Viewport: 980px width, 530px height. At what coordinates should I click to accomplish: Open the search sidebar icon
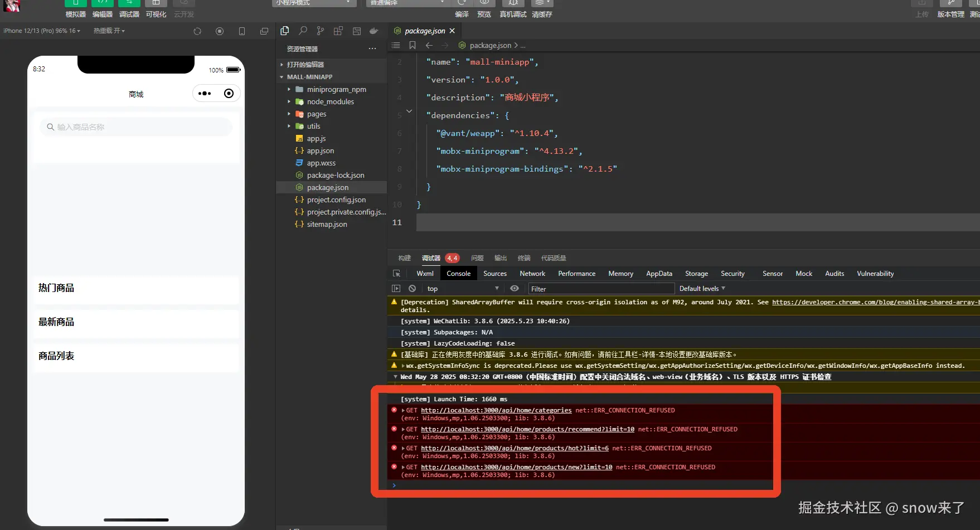(303, 31)
